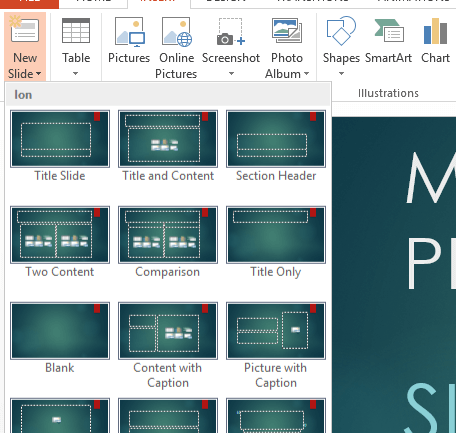Click the New Slide icon
The image size is (456, 433).
(24, 29)
